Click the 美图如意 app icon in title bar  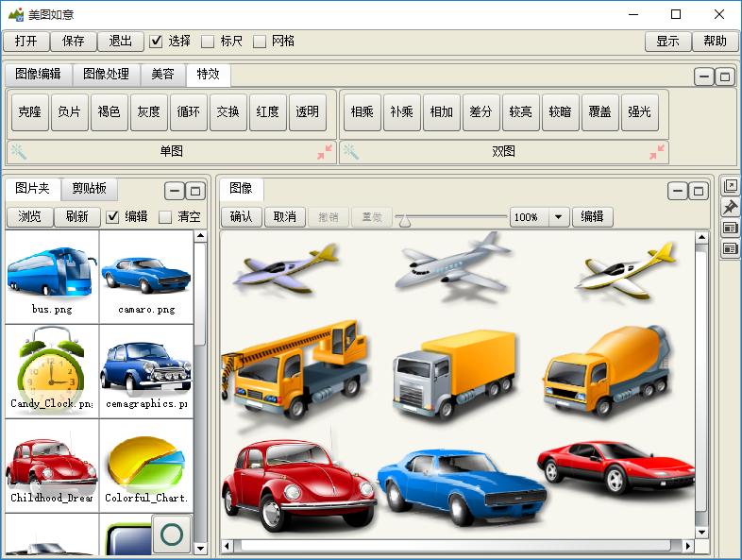coord(16,15)
